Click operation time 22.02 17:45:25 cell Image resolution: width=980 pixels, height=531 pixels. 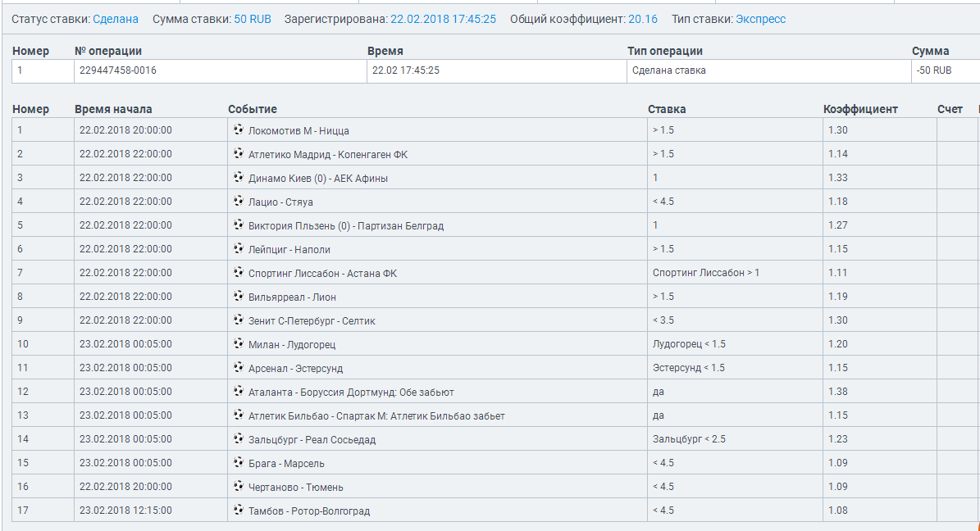[497, 70]
